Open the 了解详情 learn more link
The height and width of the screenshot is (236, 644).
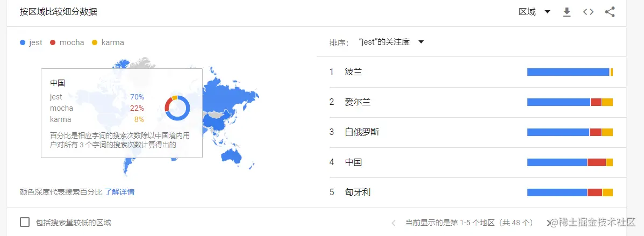(119, 191)
